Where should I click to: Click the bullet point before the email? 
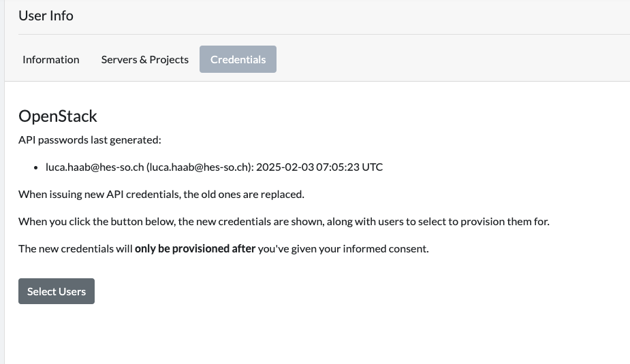36,167
